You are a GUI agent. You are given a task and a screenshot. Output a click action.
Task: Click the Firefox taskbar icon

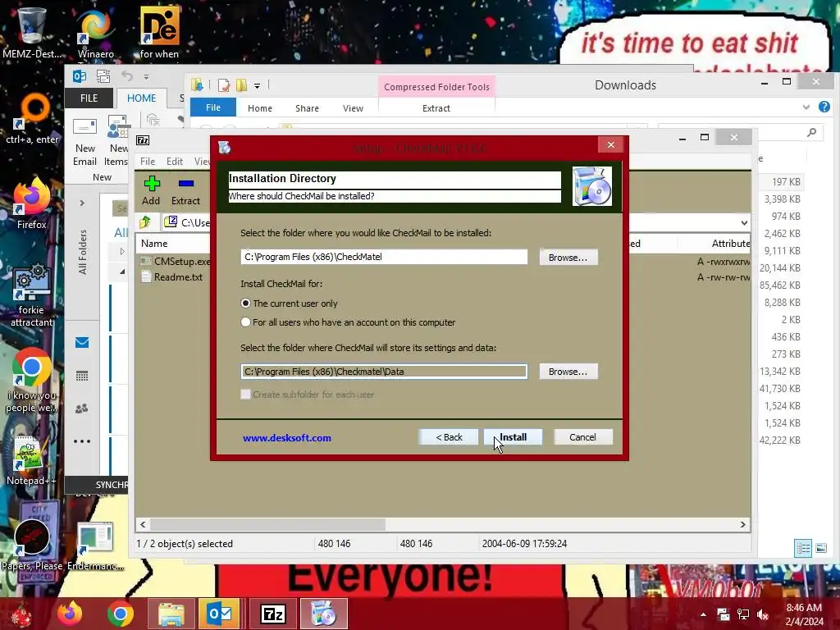coord(70,614)
